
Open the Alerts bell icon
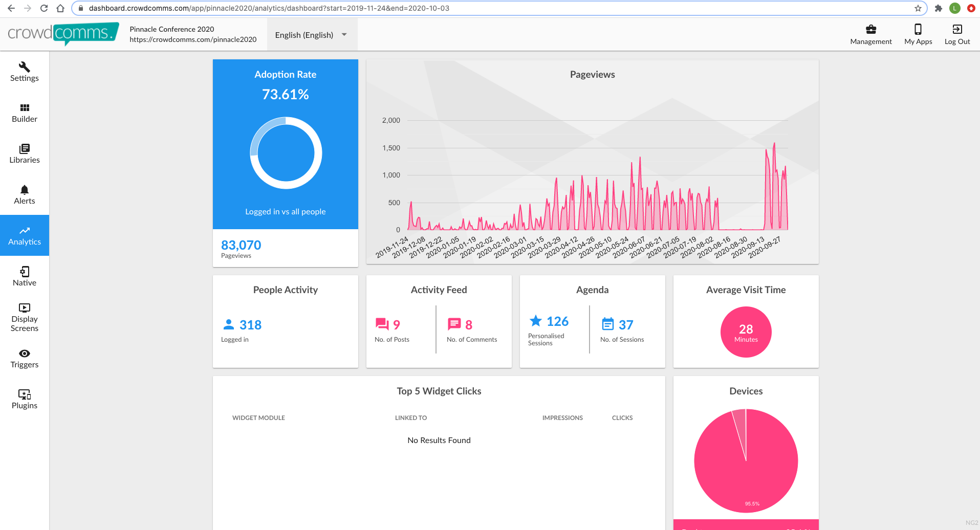point(25,190)
